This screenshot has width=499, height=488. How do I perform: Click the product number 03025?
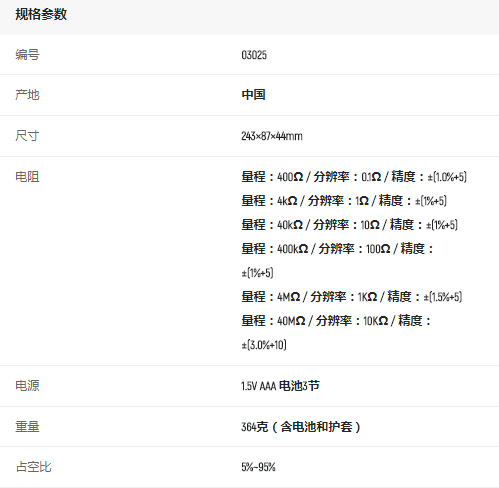point(254,55)
